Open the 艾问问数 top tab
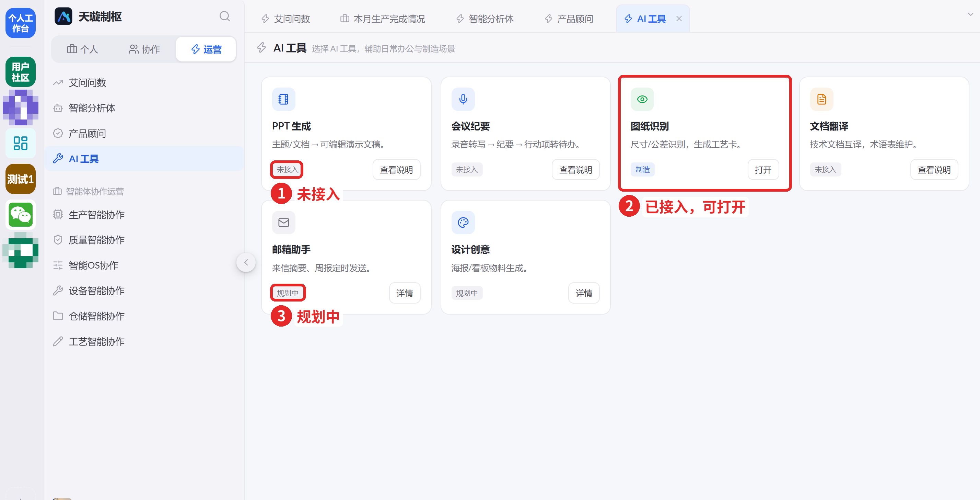980x500 pixels. click(286, 19)
